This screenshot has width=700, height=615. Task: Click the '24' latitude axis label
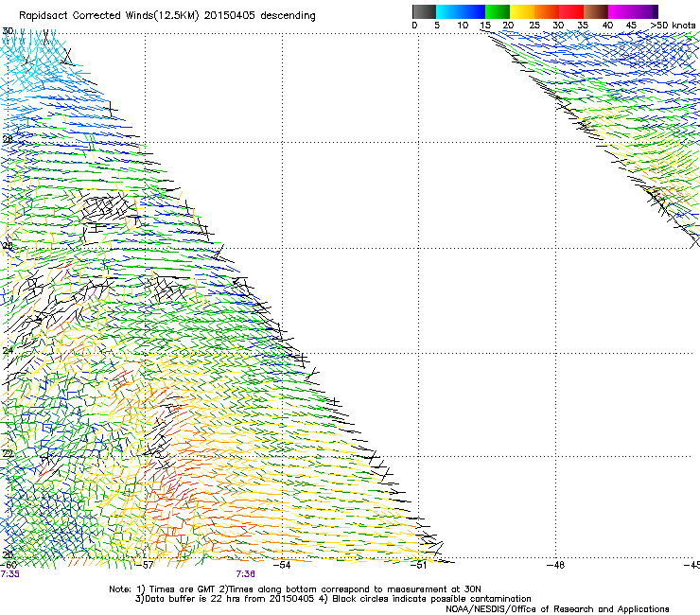pyautogui.click(x=8, y=351)
